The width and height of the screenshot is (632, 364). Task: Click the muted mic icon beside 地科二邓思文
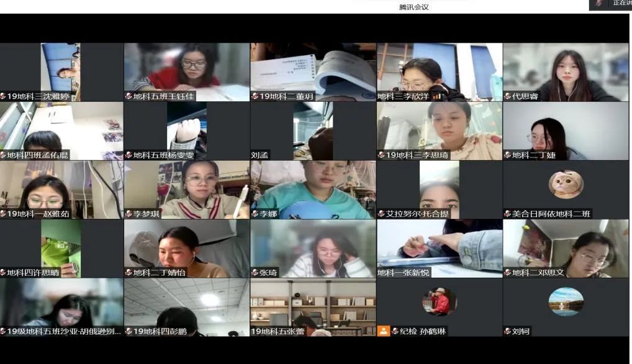coord(507,273)
